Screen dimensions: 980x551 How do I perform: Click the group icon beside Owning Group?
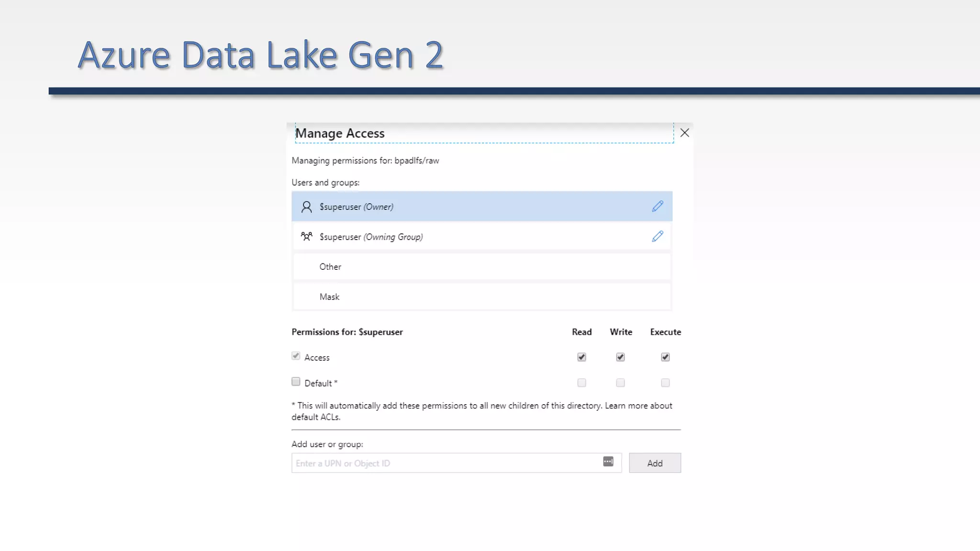point(306,236)
